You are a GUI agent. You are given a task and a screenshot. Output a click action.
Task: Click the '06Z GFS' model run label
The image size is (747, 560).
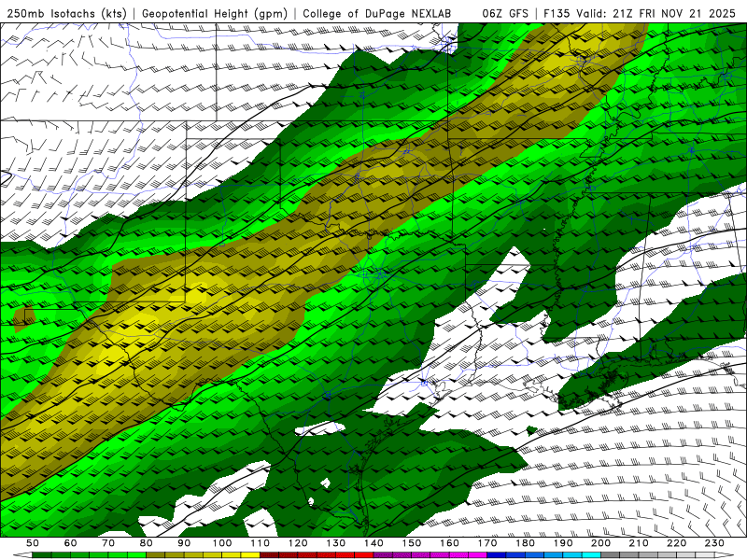click(505, 13)
